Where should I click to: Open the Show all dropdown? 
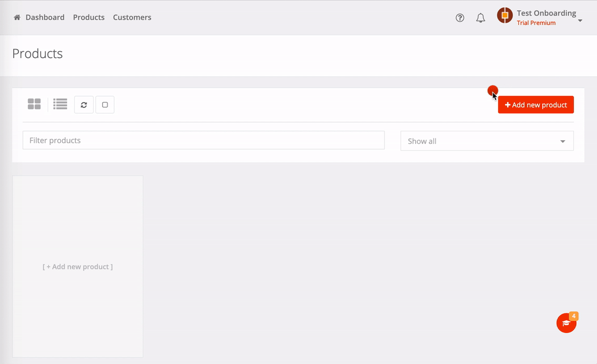487,141
